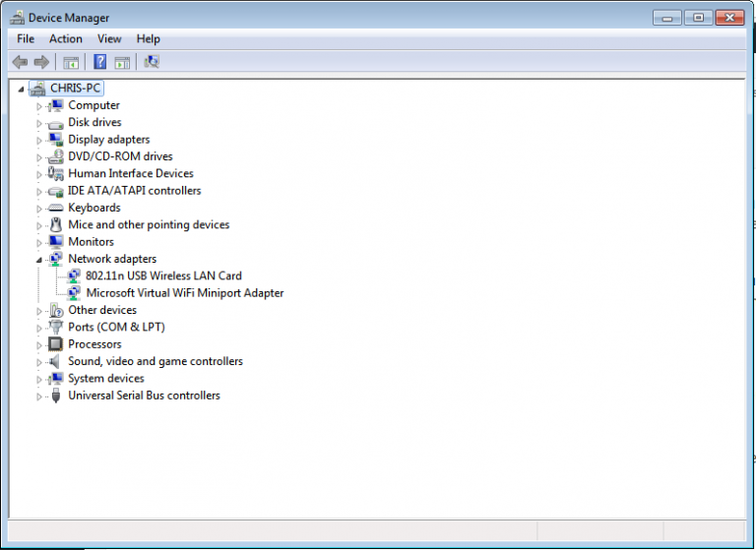Collapse the Network adapters category
This screenshot has width=756, height=550.
(x=39, y=260)
